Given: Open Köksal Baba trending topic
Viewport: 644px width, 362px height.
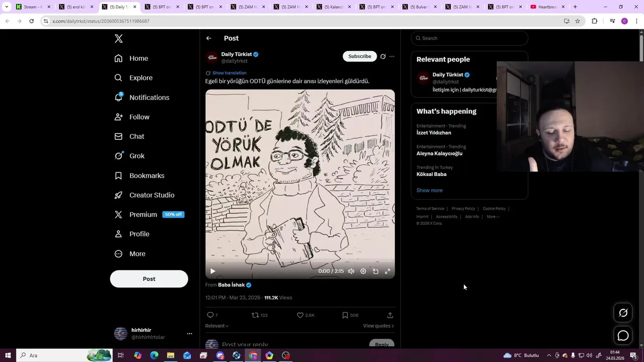Looking at the screenshot, I should (x=431, y=174).
